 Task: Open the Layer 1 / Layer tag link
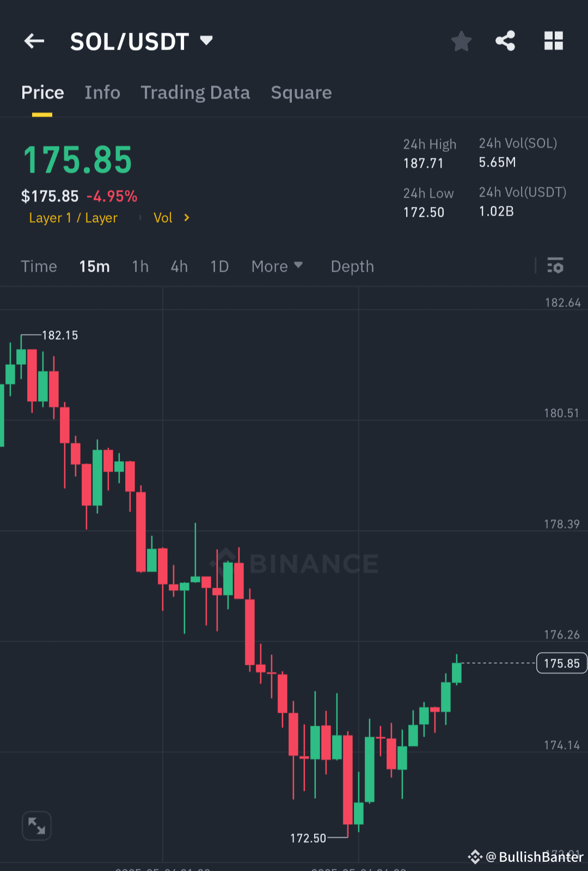tap(73, 217)
